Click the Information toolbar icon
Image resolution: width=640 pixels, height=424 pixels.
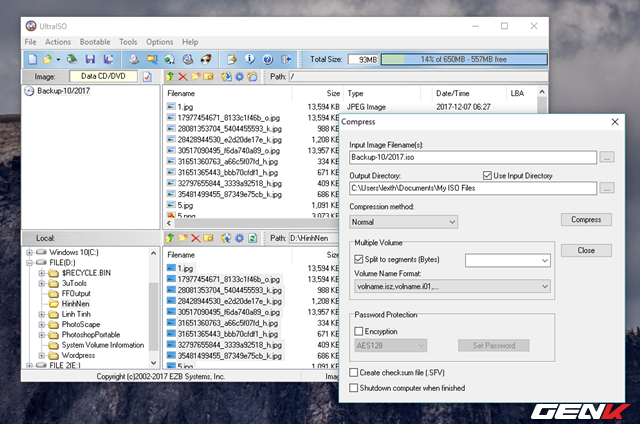click(250, 60)
